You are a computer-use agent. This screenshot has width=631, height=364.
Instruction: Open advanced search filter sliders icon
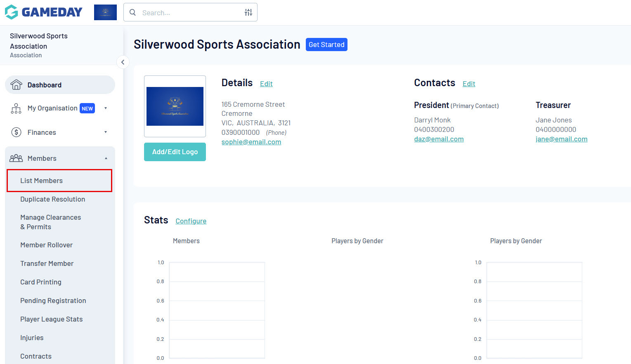point(248,12)
